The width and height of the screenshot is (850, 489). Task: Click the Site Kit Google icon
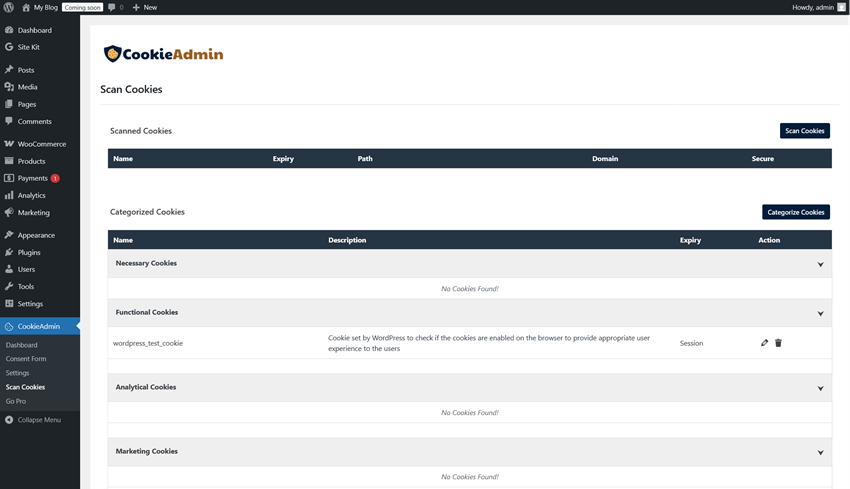(9, 47)
